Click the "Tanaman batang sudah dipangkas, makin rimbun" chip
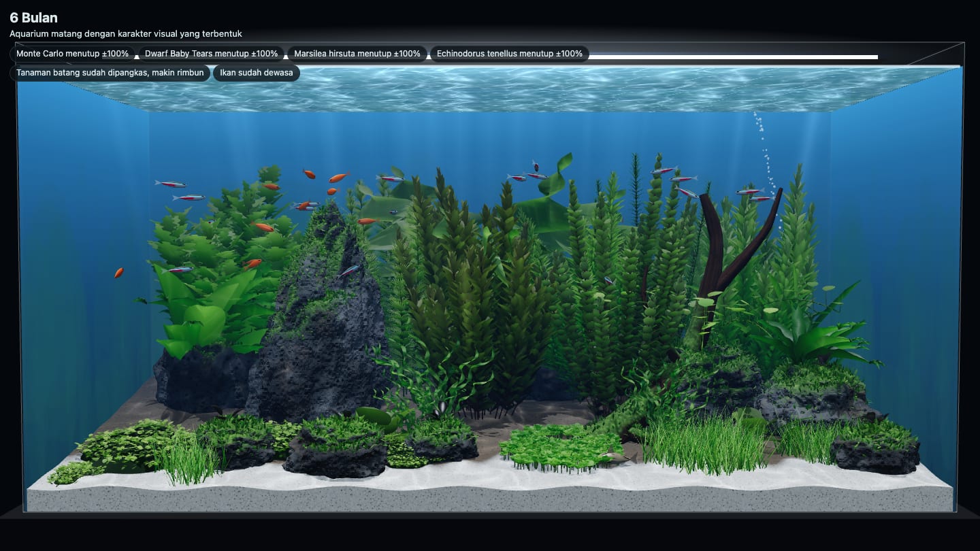 pos(110,73)
